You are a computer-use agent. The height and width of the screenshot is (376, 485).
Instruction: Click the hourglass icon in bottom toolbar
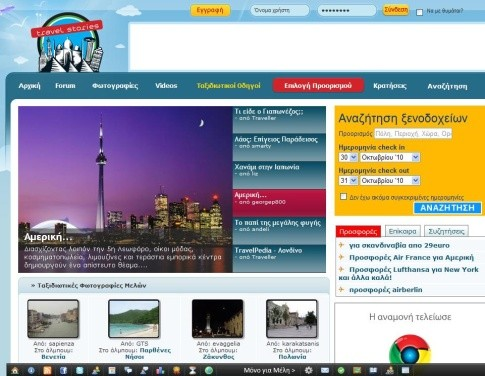(x=193, y=370)
